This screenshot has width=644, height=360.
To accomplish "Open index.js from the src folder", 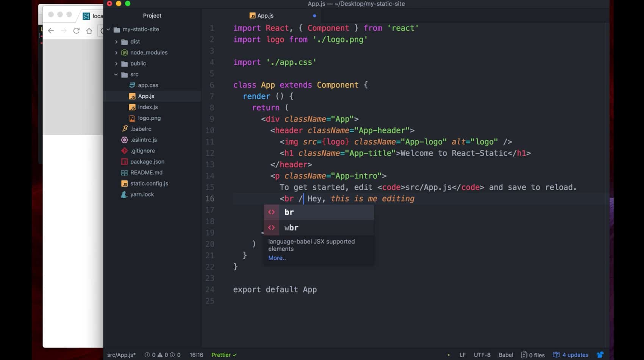I will pos(148,107).
